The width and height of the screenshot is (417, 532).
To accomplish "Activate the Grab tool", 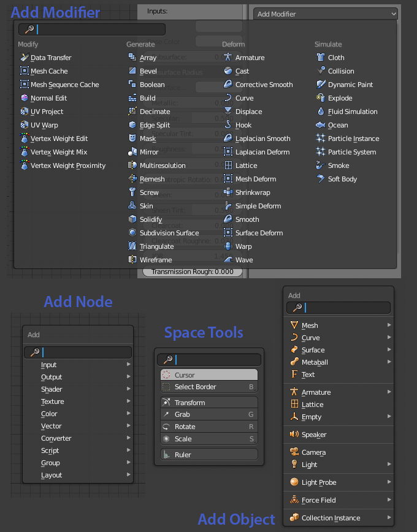I will pyautogui.click(x=209, y=414).
